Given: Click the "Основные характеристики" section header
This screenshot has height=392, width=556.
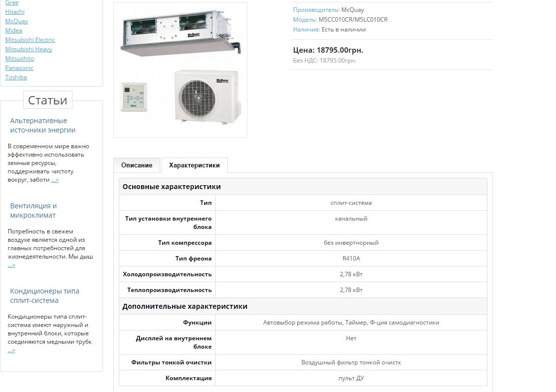Looking at the screenshot, I should (x=172, y=187).
